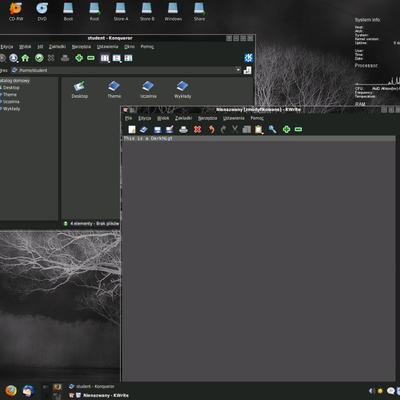Image resolution: width=400 pixels, height=400 pixels.
Task: Open the Ustawienia menu in KWrite
Action: pyautogui.click(x=234, y=118)
